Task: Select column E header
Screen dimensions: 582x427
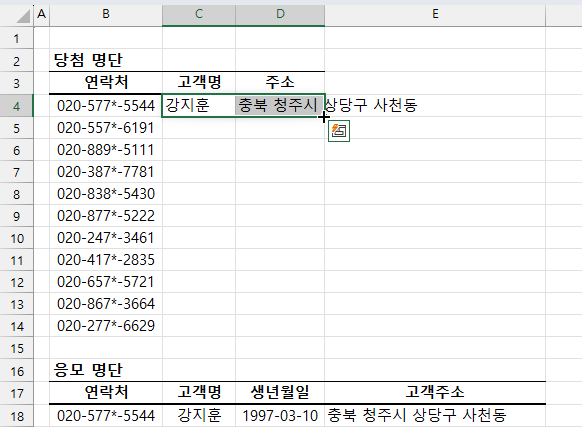Action: (435, 14)
